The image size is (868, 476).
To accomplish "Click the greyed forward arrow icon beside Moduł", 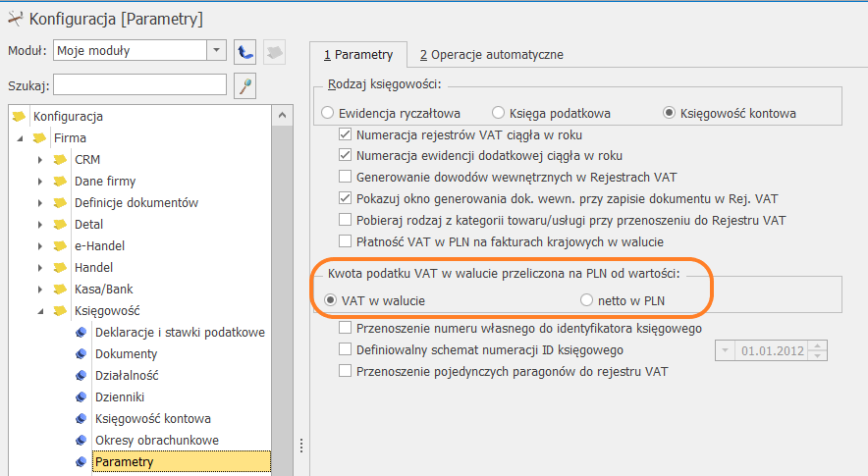I will [274, 52].
